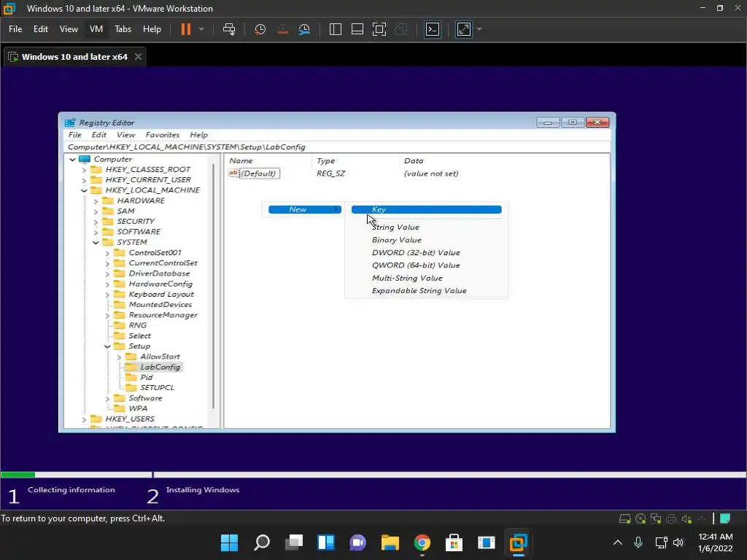This screenshot has width=747, height=560.
Task: Click the Send Ctrl+Alt+Del toolbar icon
Action: (229, 29)
